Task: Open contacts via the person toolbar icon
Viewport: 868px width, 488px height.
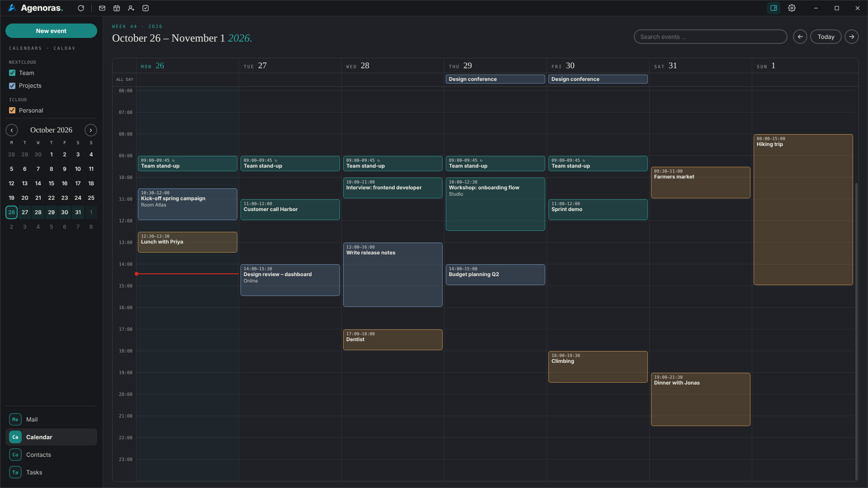Action: click(131, 8)
